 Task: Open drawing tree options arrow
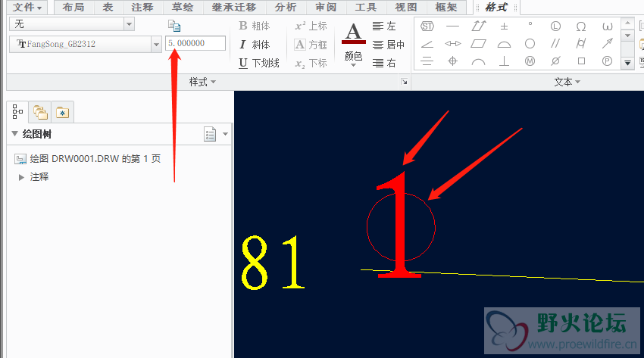[x=225, y=134]
